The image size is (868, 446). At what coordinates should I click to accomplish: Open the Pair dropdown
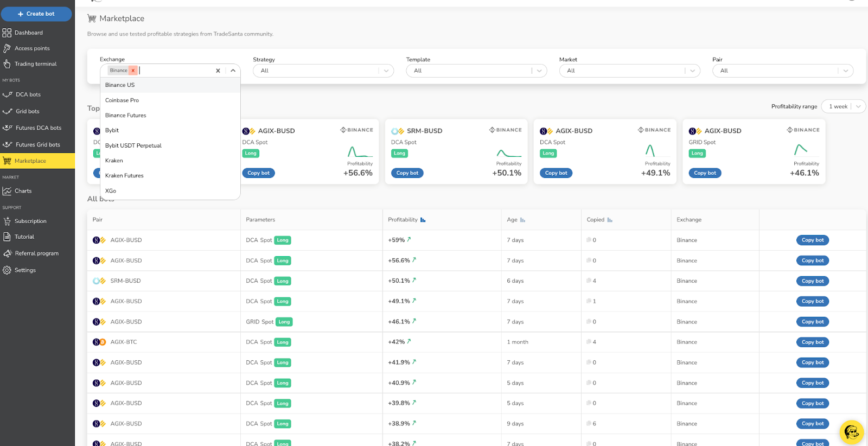point(783,71)
